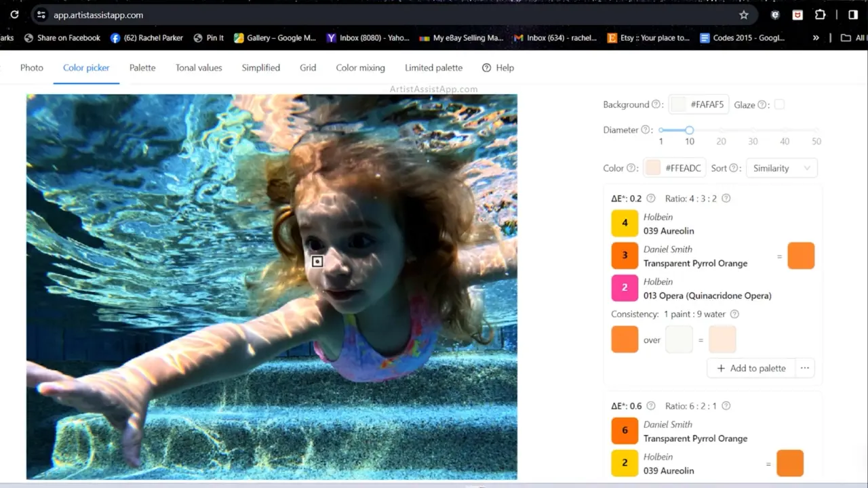This screenshot has height=488, width=868.
Task: Click the help icon beside Ratio 4 : 3 : 2
Action: point(726,199)
